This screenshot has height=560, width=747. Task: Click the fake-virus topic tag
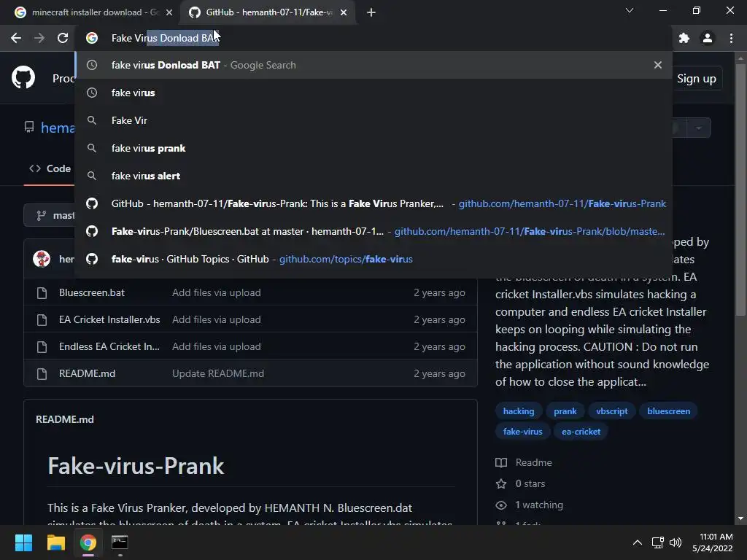[522, 432]
